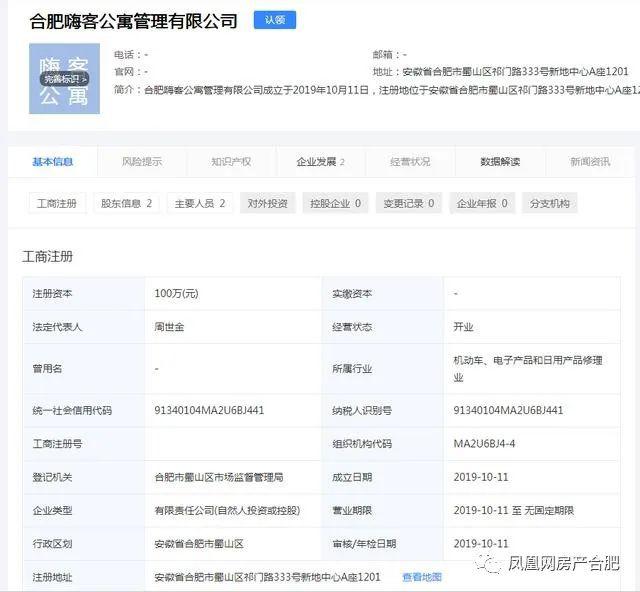Image resolution: width=640 pixels, height=592 pixels.
Task: Click the 经营状态 value 开业
Action: tap(463, 327)
